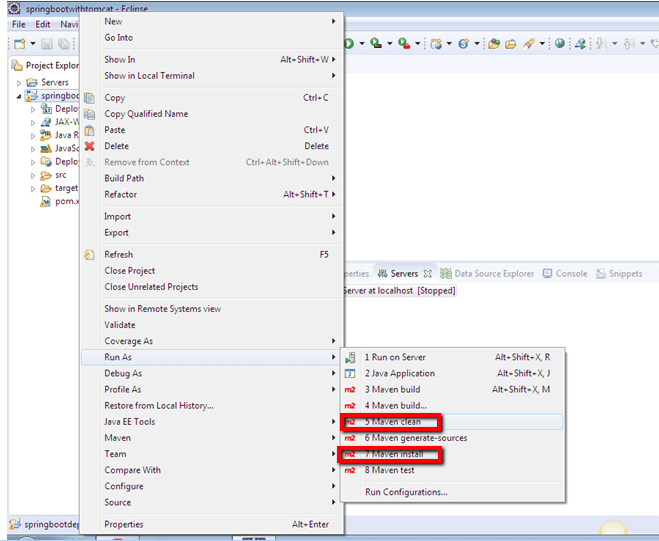Expand the Servers tree node
This screenshot has width=659, height=541.
point(19,82)
